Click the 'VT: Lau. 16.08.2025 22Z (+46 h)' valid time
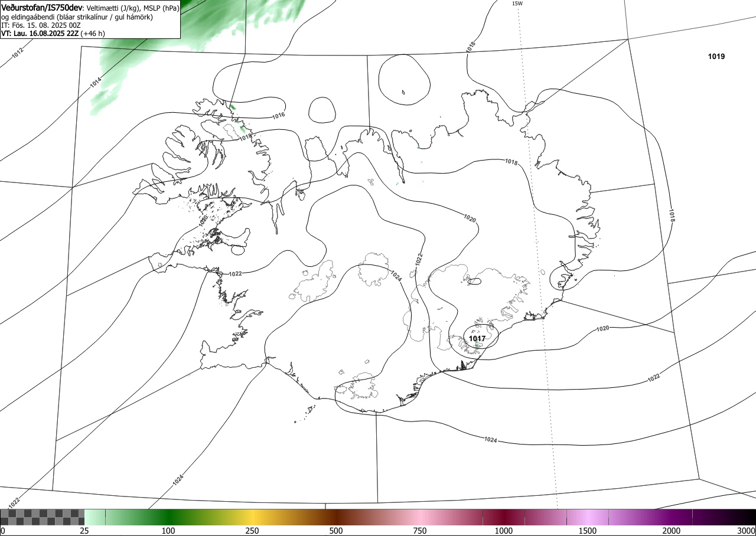 53,34
